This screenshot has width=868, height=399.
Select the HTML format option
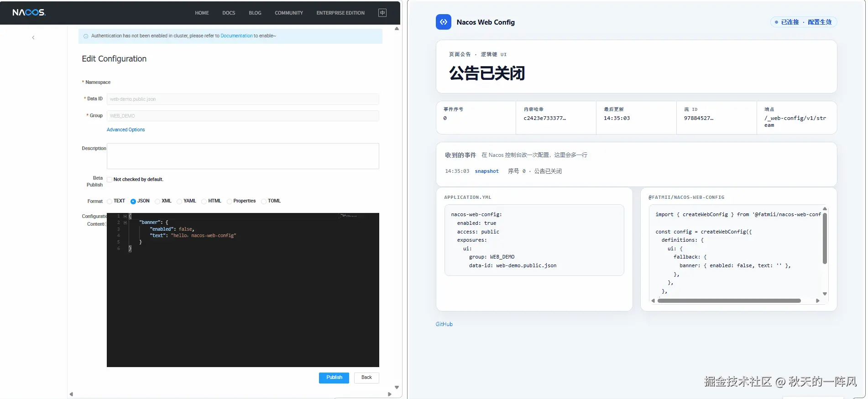coord(204,201)
